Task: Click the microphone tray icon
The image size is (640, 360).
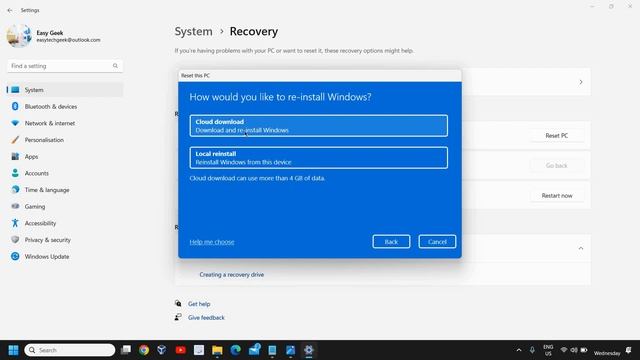Action: (532, 350)
